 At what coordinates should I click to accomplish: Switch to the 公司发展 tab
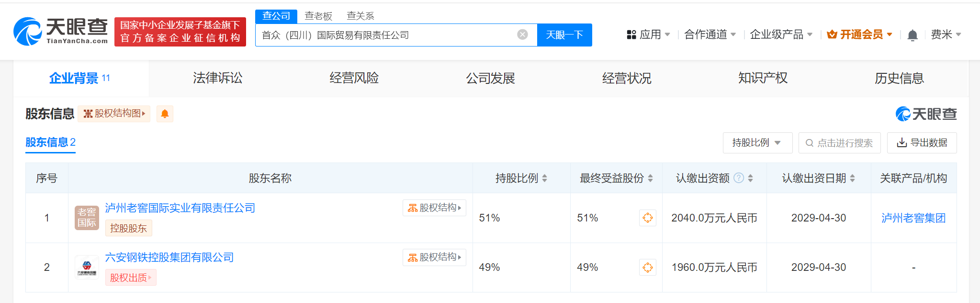click(x=491, y=78)
